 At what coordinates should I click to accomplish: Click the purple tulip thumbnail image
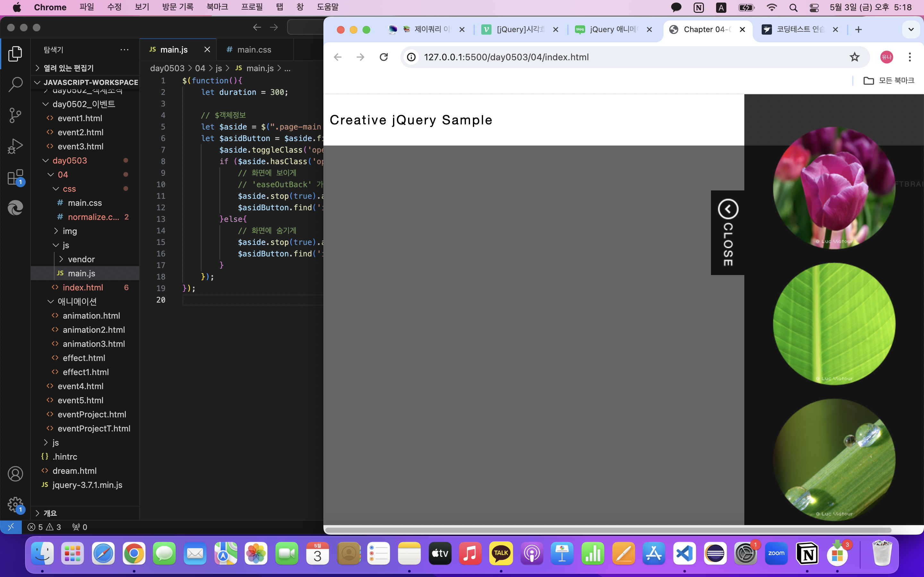click(x=834, y=188)
